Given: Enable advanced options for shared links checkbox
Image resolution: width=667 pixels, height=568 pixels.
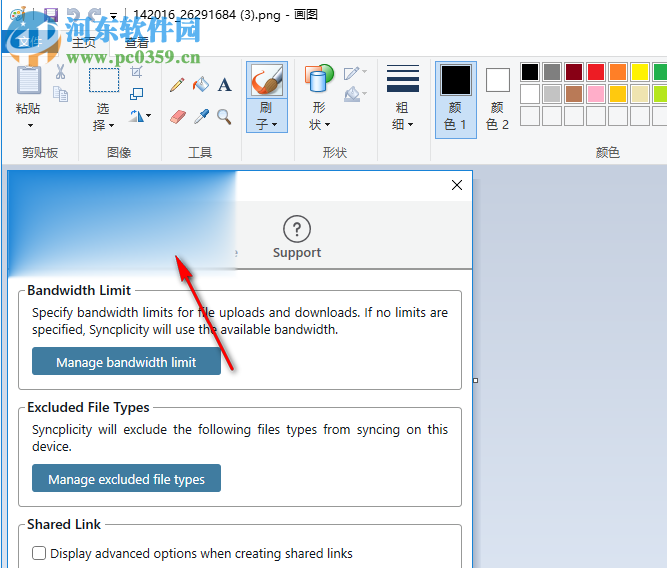Looking at the screenshot, I should click(x=39, y=553).
